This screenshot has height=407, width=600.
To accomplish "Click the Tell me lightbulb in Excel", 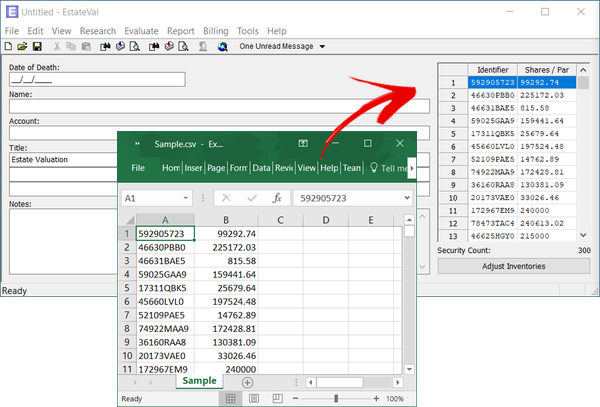I will tap(374, 168).
